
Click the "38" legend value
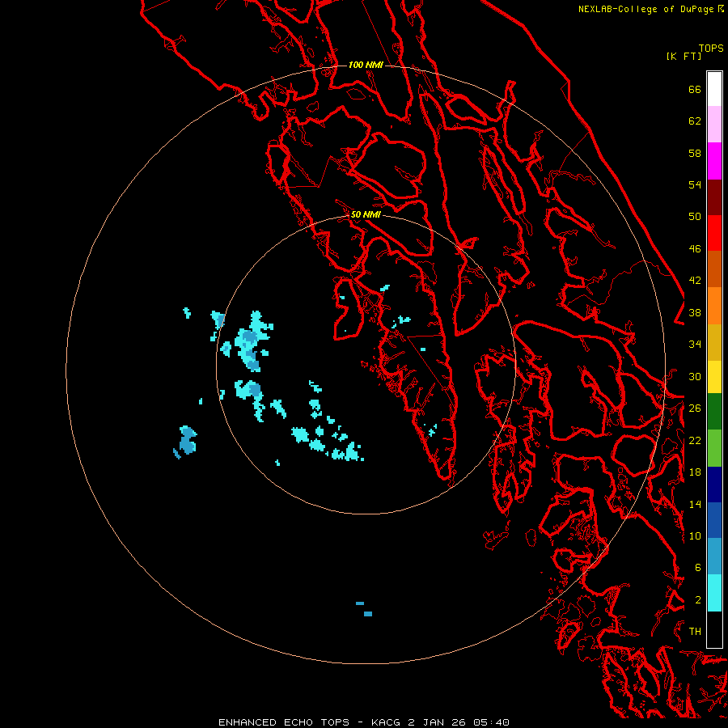point(695,312)
